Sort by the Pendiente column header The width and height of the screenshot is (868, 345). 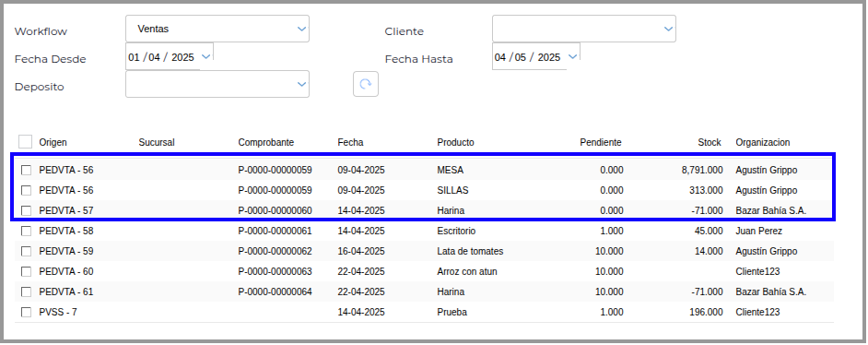(600, 142)
